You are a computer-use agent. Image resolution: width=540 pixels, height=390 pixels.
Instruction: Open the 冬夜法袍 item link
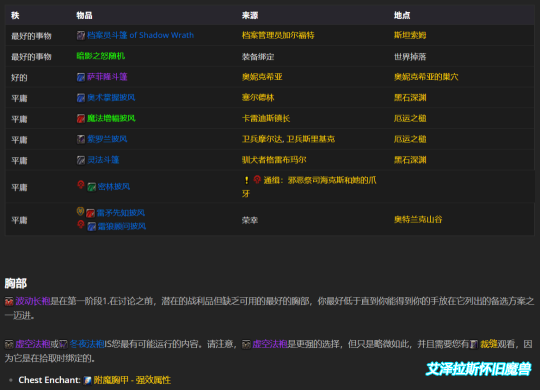tap(87, 344)
